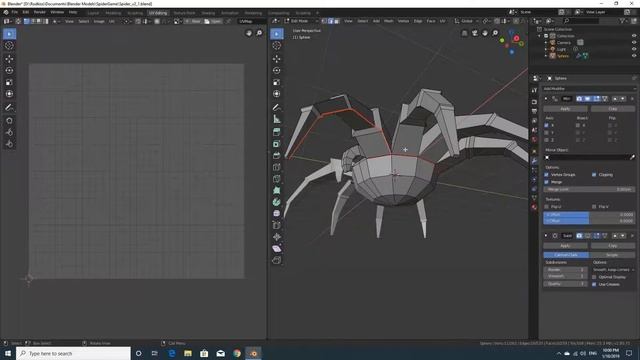Select the Move tool in 3D viewport toolbar

[277, 59]
